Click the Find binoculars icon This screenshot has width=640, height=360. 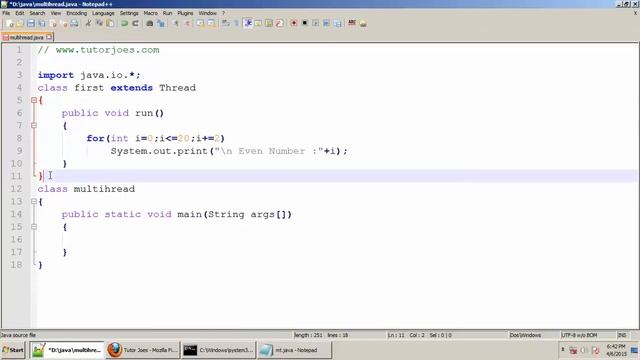click(x=150, y=24)
